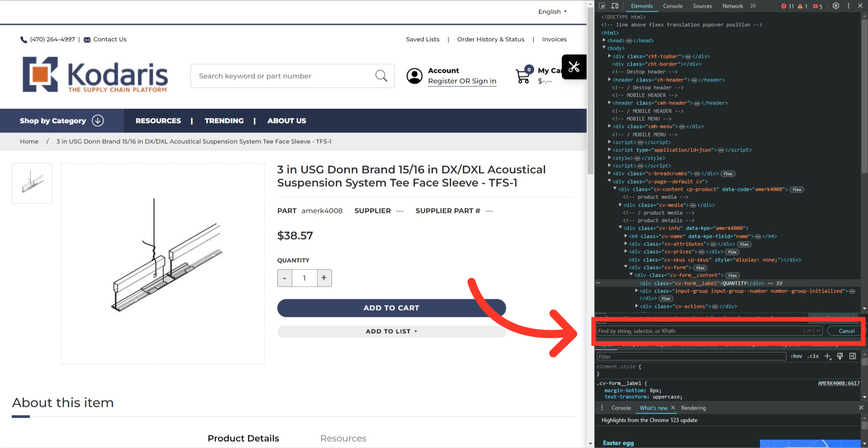Viewport: 868px width, 448px height.
Task: Cancel the DevTools element search
Action: [x=846, y=331]
